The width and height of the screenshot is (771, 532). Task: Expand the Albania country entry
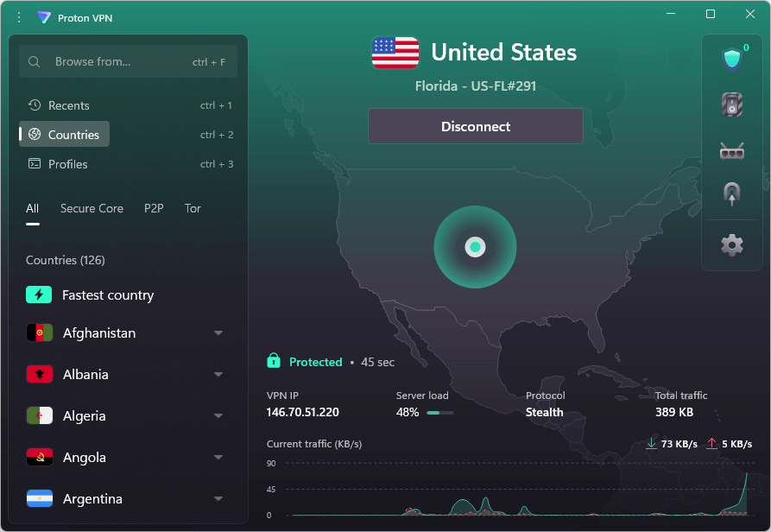[x=218, y=374]
